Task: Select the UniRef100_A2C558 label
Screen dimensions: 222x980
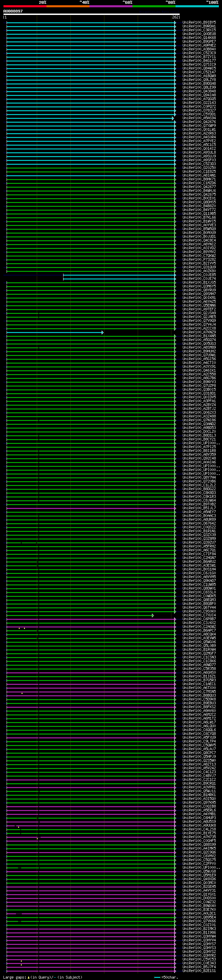Action: 199,374
